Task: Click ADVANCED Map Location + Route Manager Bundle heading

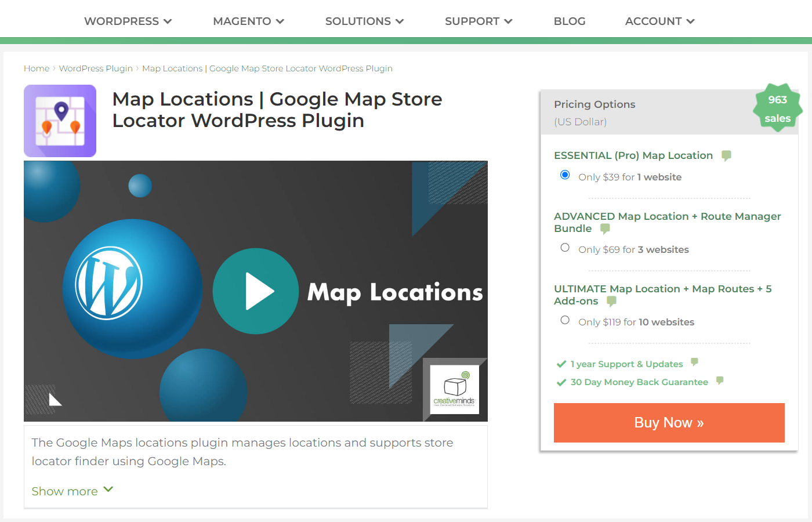Action: point(667,222)
